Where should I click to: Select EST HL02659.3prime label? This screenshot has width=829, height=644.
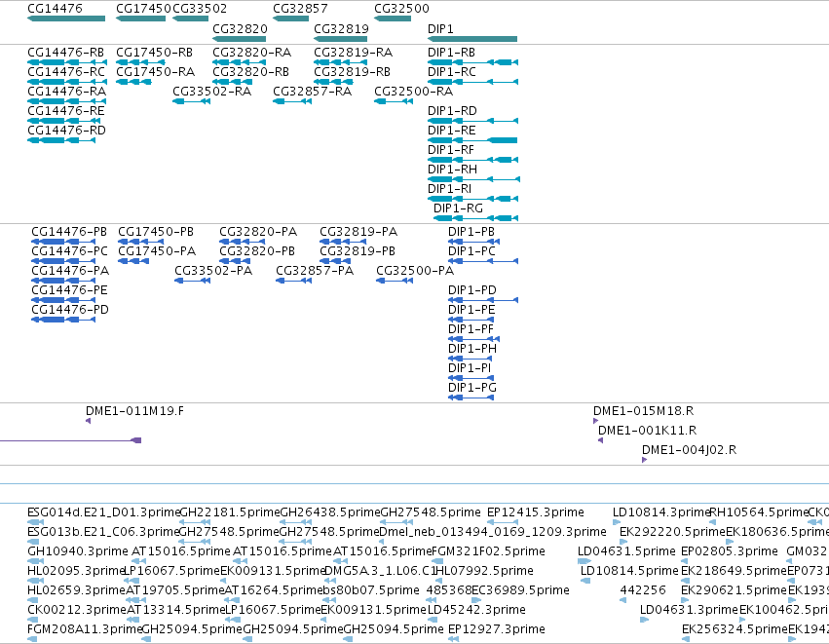(x=77, y=590)
